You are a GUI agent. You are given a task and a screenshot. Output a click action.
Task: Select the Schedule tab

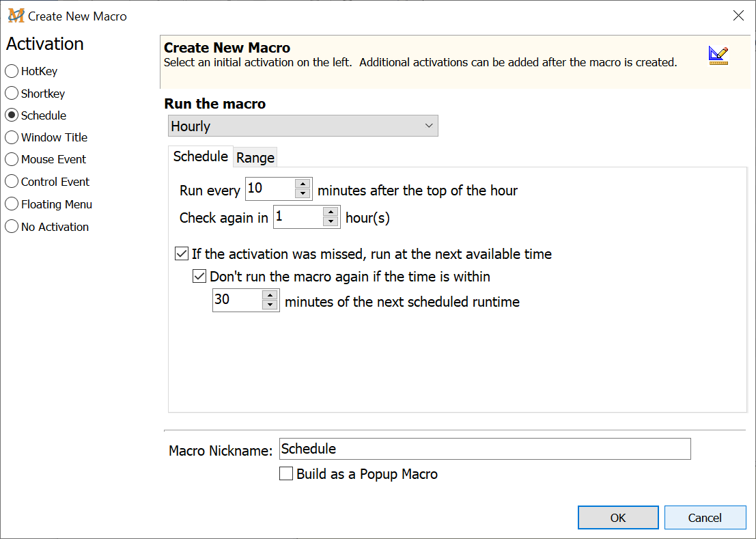click(x=200, y=156)
